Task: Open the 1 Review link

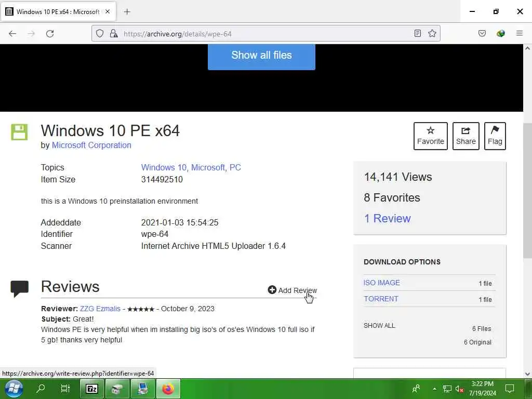Action: click(x=387, y=219)
